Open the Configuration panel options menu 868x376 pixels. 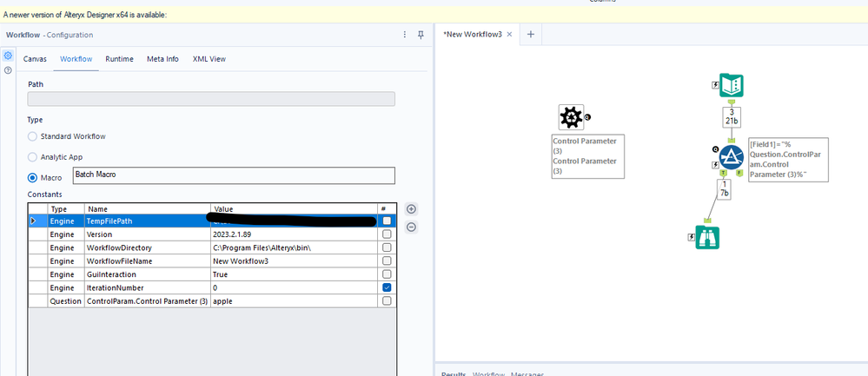[405, 35]
